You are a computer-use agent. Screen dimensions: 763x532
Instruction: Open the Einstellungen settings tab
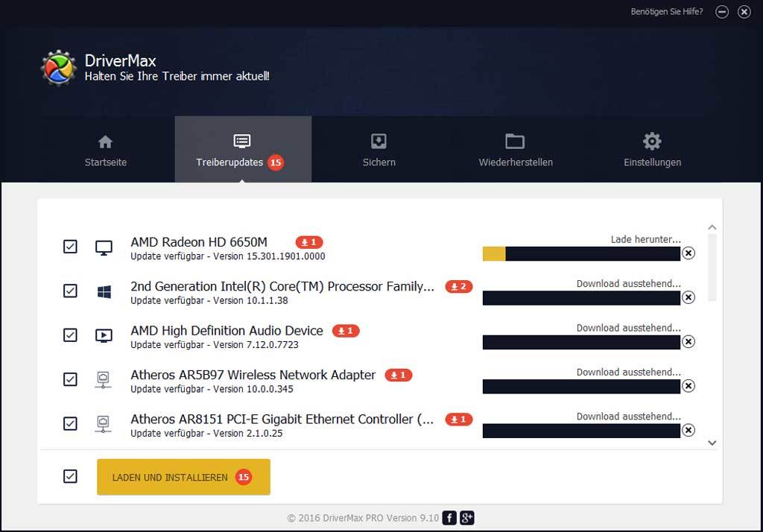click(652, 151)
